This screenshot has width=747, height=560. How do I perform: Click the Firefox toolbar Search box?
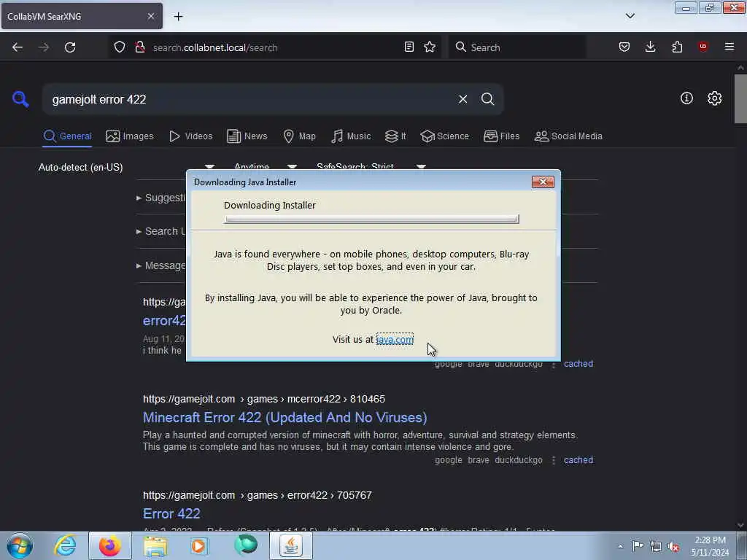point(517,47)
